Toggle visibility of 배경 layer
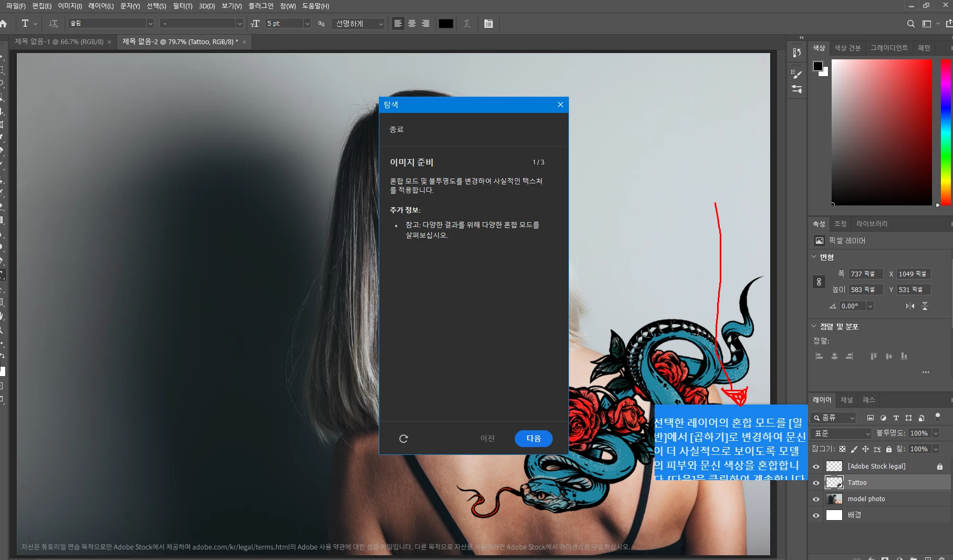This screenshot has width=953, height=560. click(x=816, y=515)
